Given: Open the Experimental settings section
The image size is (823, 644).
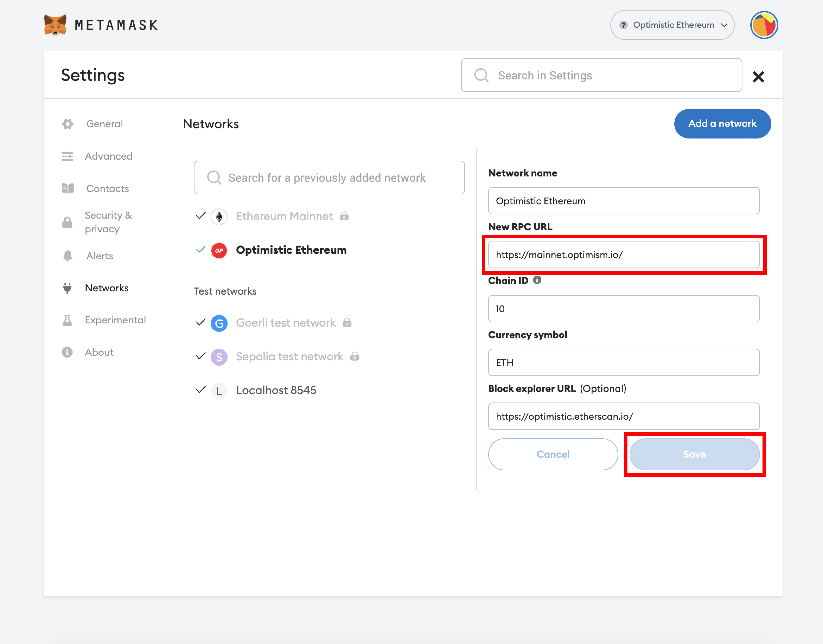Looking at the screenshot, I should tap(115, 320).
